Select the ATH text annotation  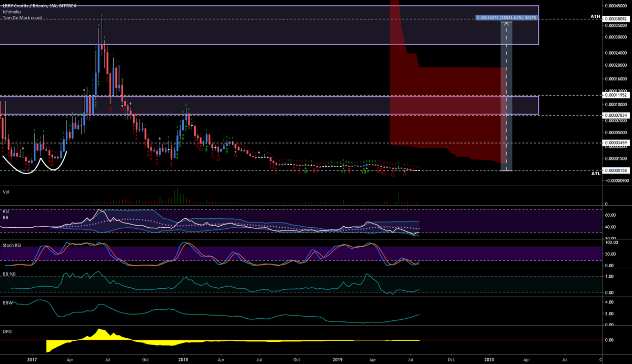596,16
